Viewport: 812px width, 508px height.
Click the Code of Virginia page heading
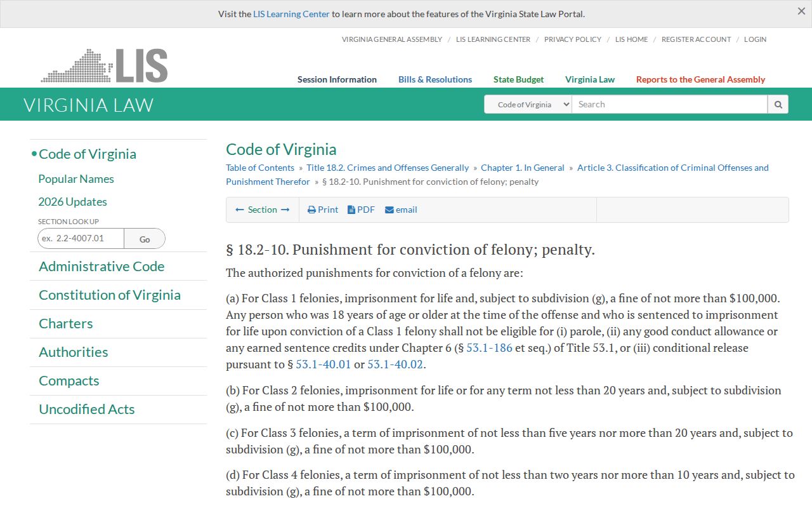[281, 149]
